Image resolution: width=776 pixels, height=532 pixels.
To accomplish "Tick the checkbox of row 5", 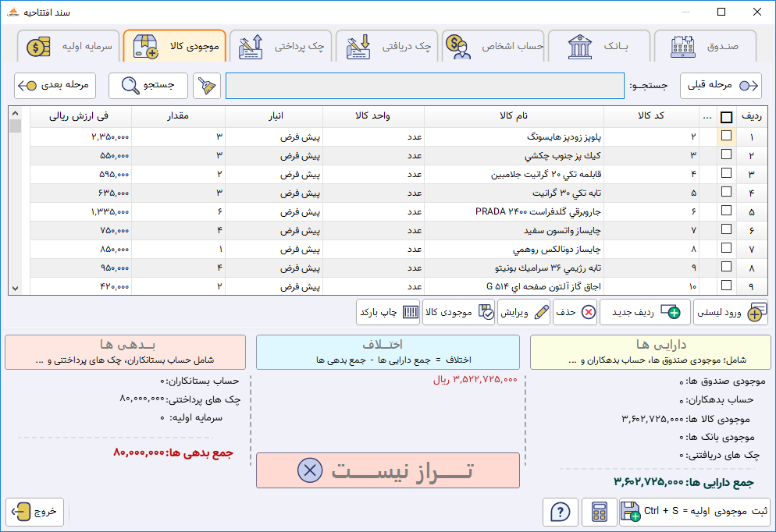I will click(727, 211).
